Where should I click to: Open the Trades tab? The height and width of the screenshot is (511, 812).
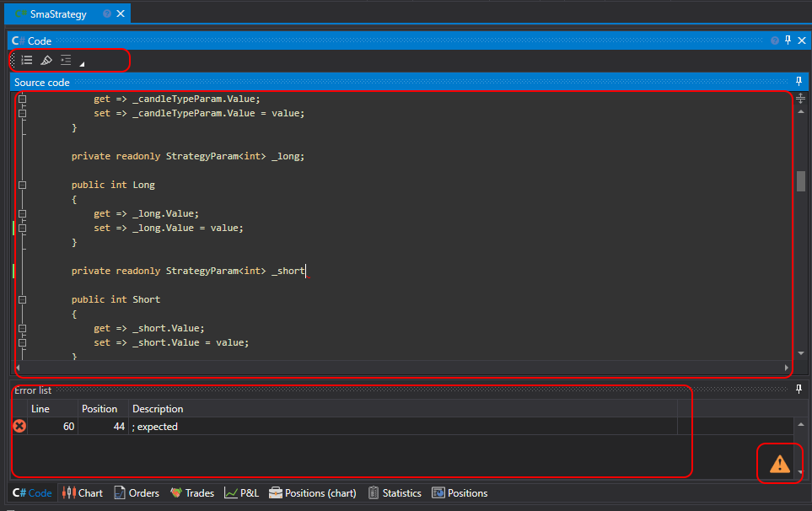pos(192,493)
